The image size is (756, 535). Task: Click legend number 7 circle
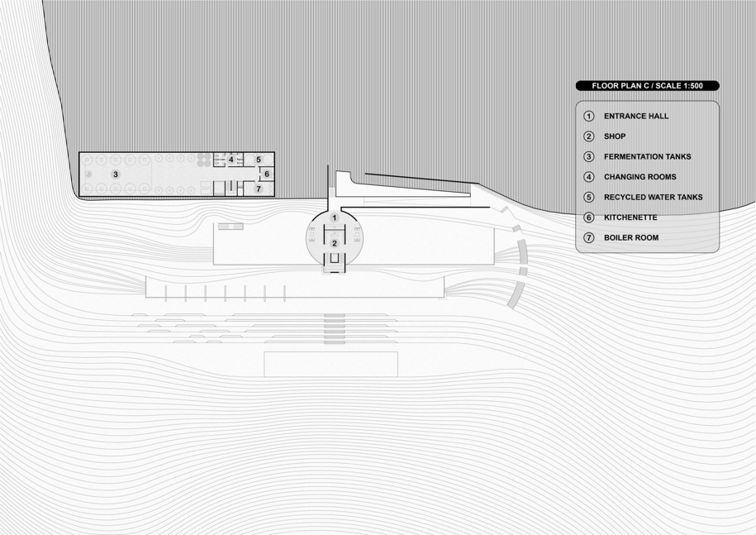[589, 238]
